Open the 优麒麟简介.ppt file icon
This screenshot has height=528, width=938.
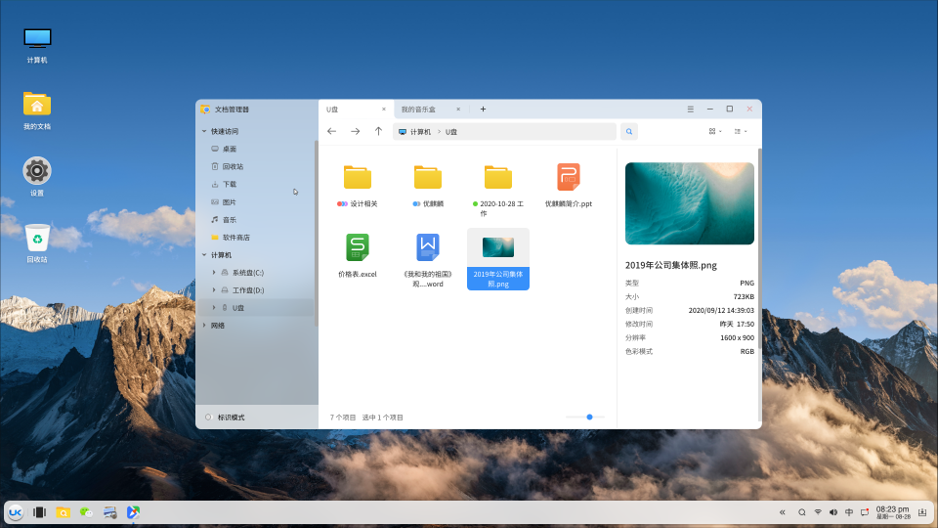(568, 177)
